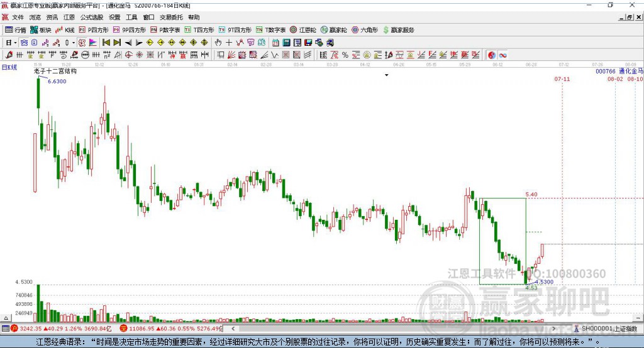This screenshot has height=348, width=644.
Task: Open the 9P四方形 tool
Action: tap(130, 30)
